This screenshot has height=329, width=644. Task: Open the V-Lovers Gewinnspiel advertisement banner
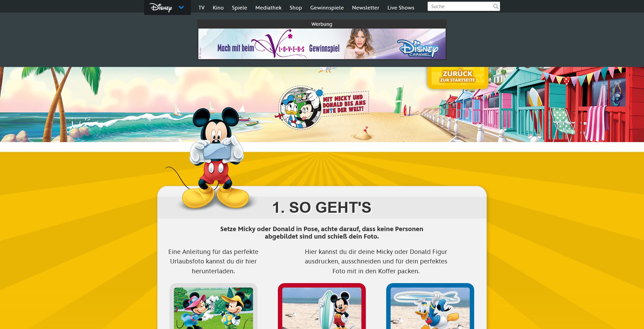coord(322,44)
